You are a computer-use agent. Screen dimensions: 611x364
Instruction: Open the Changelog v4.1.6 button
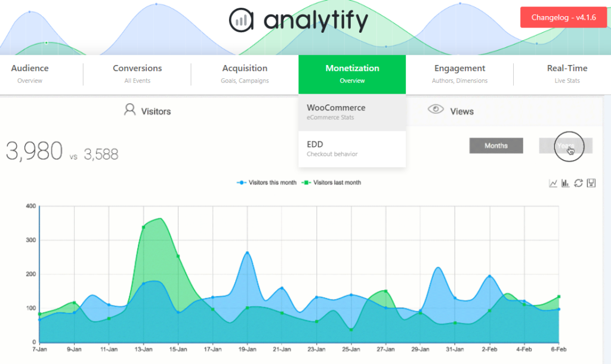pos(563,17)
